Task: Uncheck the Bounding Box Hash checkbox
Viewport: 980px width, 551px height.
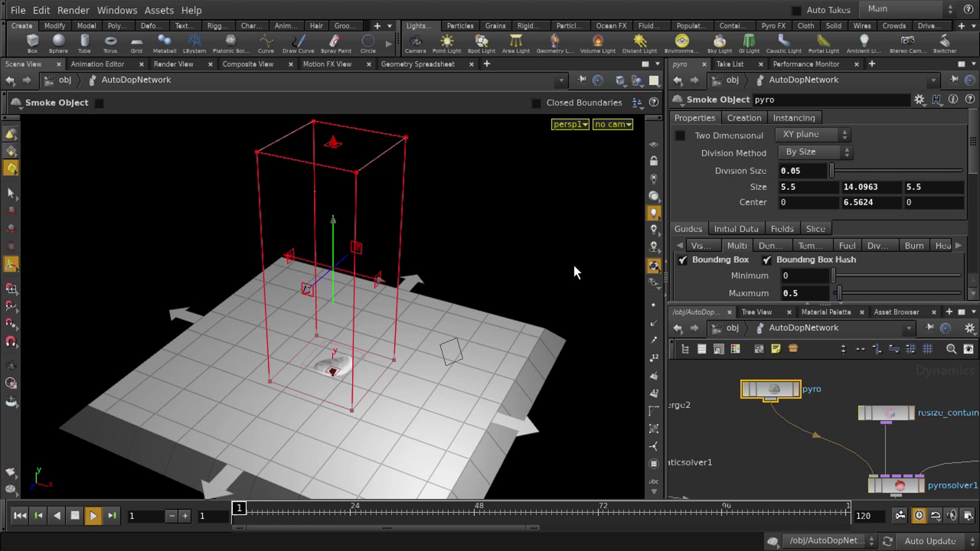Action: coord(766,260)
